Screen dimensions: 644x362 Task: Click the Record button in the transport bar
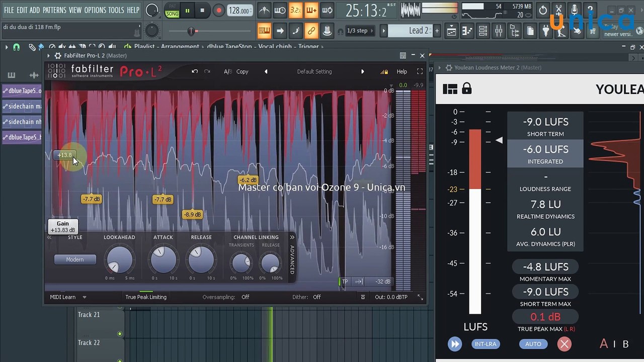click(x=219, y=10)
